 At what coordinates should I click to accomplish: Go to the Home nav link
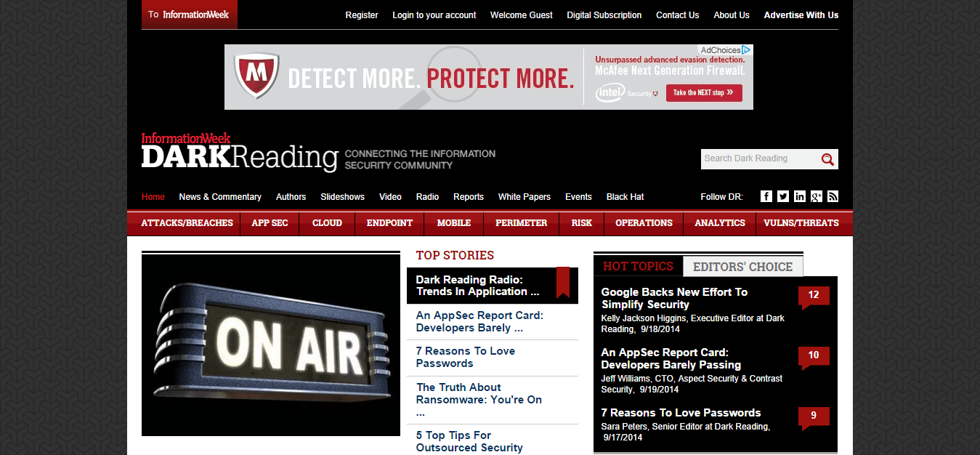153,197
